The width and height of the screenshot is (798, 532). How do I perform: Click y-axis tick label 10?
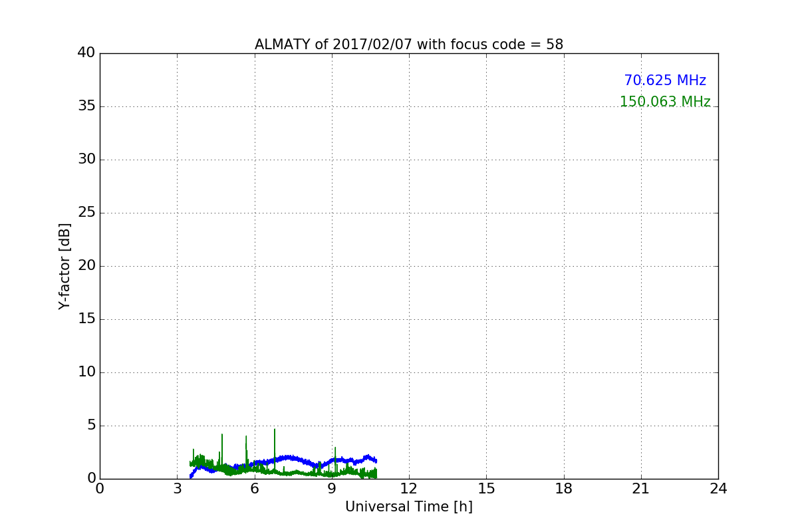[86, 372]
